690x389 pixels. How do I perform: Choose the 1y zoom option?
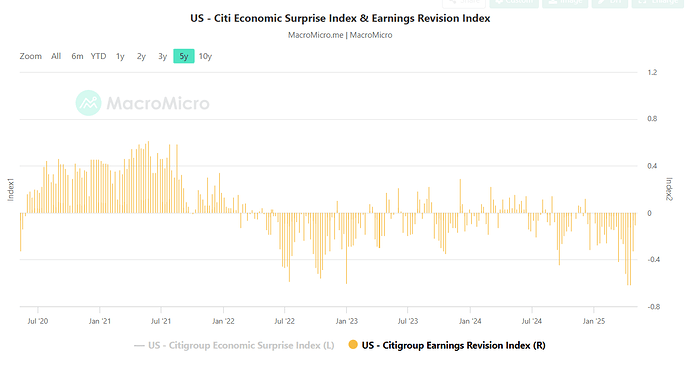pyautogui.click(x=120, y=56)
